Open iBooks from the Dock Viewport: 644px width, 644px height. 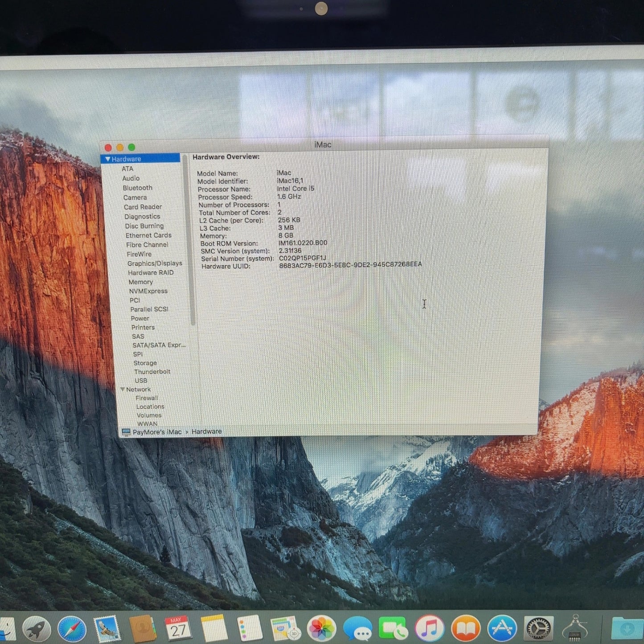(466, 629)
